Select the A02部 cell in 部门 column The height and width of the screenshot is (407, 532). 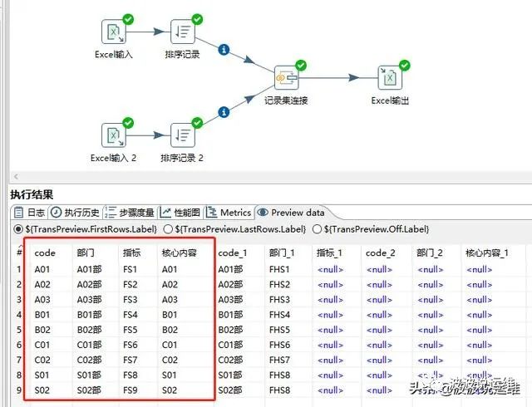[89, 284]
